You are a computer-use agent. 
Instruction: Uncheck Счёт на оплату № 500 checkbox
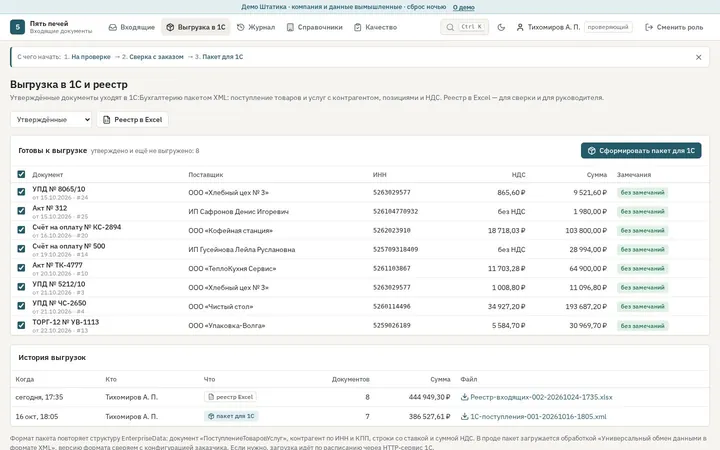[x=21, y=249]
